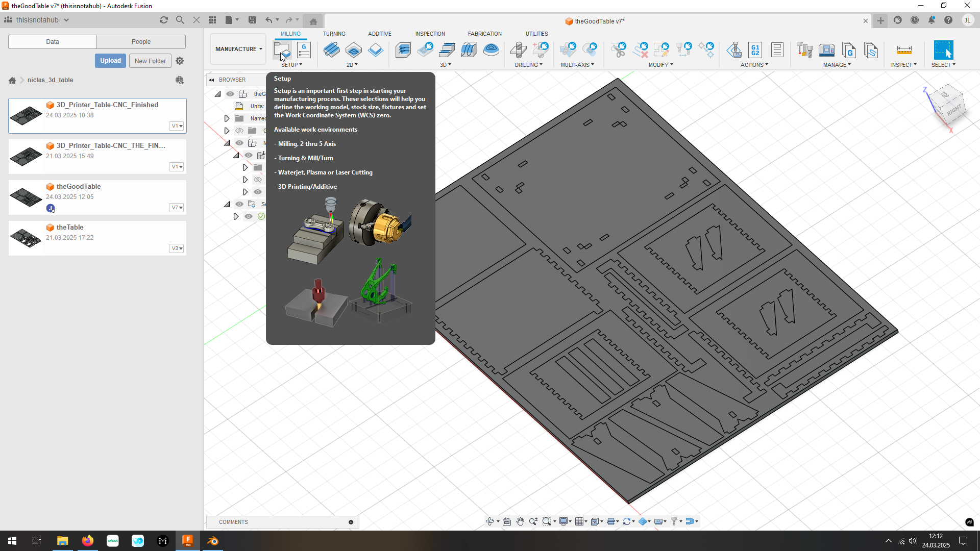
Task: Open the Machine Library icon in Manage
Action: coord(827,50)
